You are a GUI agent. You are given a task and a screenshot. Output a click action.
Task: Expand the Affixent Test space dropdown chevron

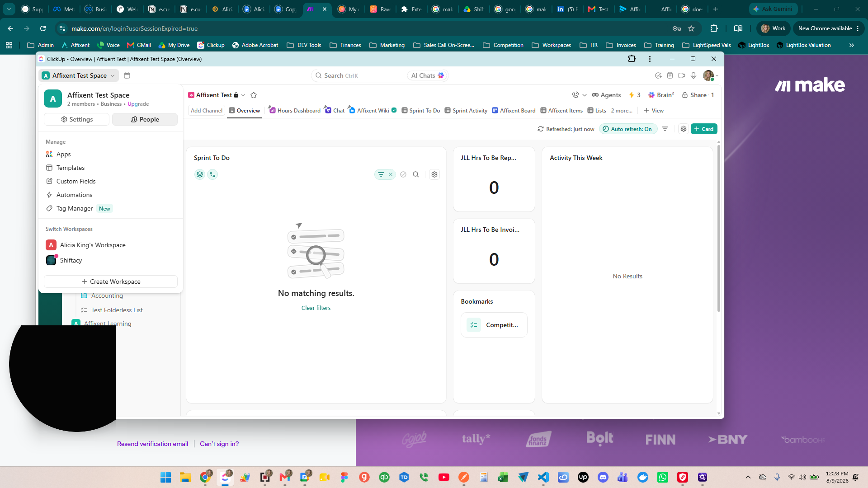tap(243, 95)
